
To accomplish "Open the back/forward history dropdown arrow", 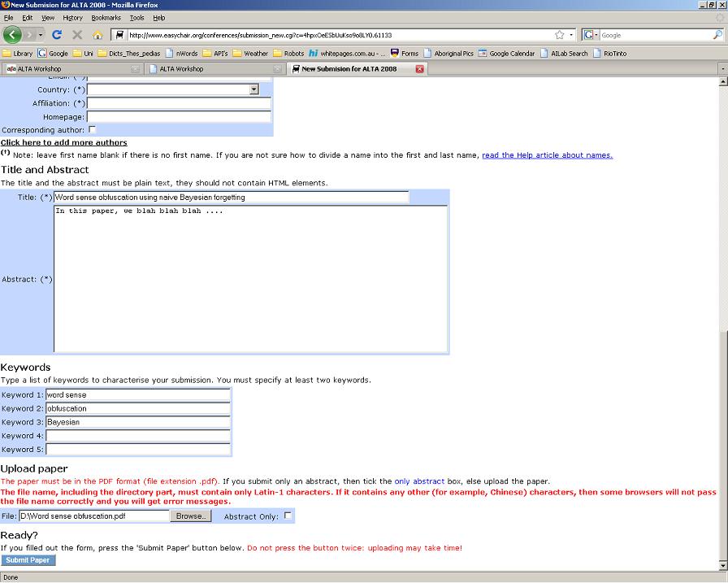I will 41,35.
